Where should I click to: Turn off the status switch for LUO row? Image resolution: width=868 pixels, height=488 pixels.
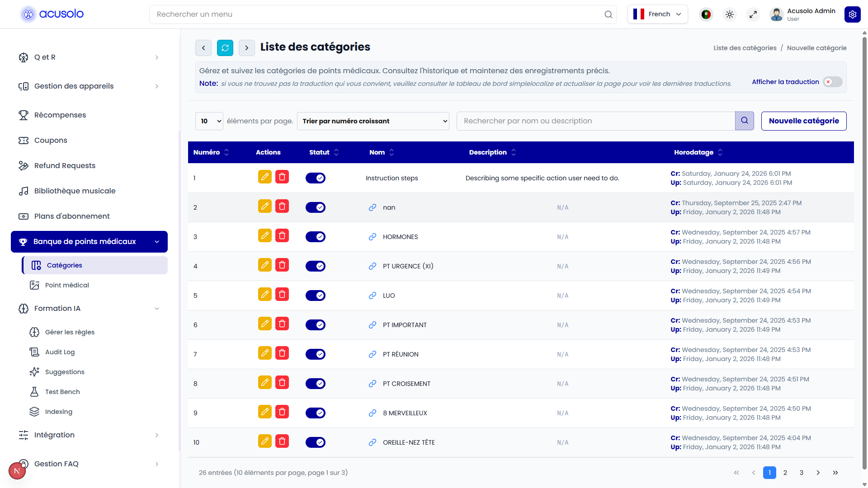click(316, 295)
